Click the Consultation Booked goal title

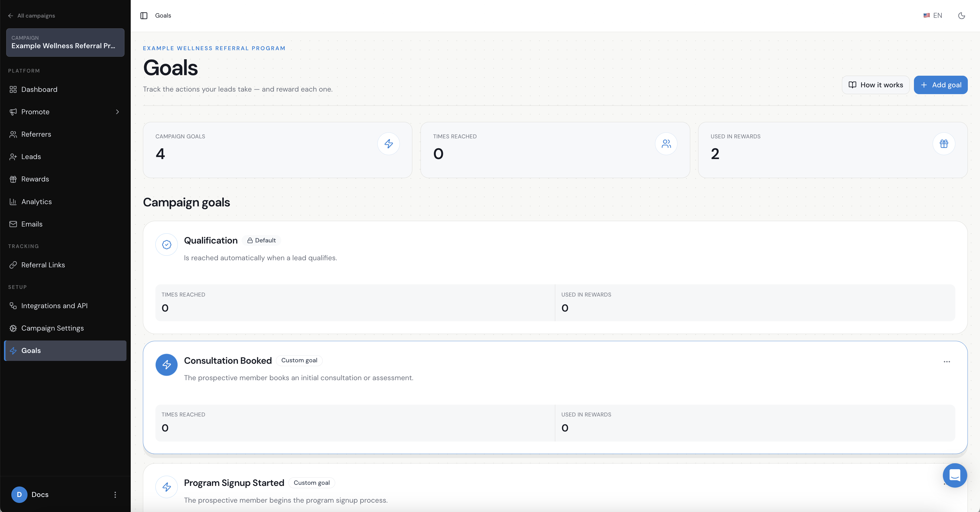pyautogui.click(x=228, y=361)
